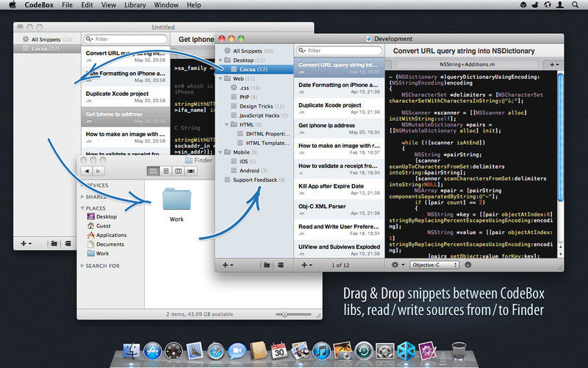Click the checkmark circle beside Objective-C
The width and height of the screenshot is (588, 368).
(468, 265)
